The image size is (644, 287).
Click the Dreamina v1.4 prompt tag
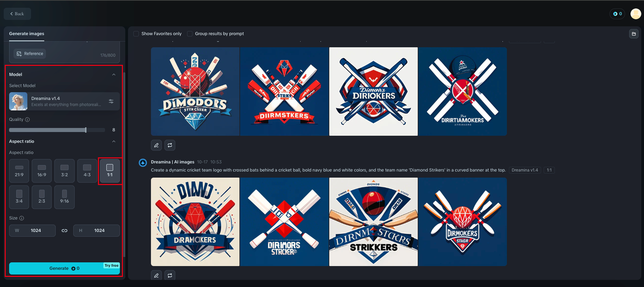(525, 170)
